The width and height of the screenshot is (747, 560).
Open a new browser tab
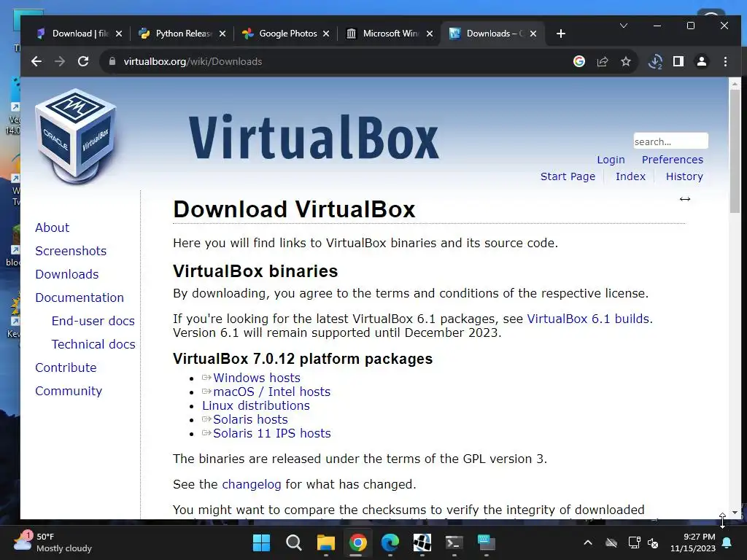(561, 34)
